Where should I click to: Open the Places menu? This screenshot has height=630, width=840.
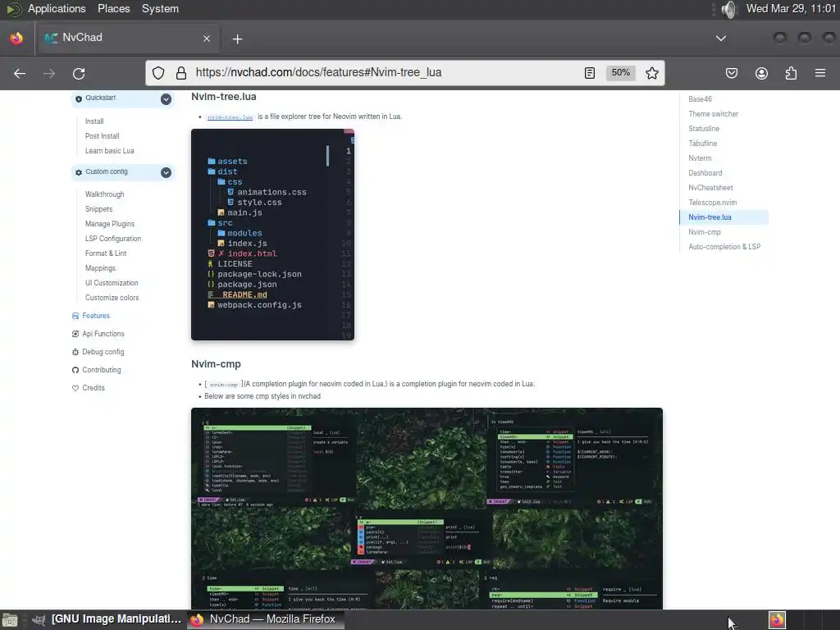coord(113,8)
